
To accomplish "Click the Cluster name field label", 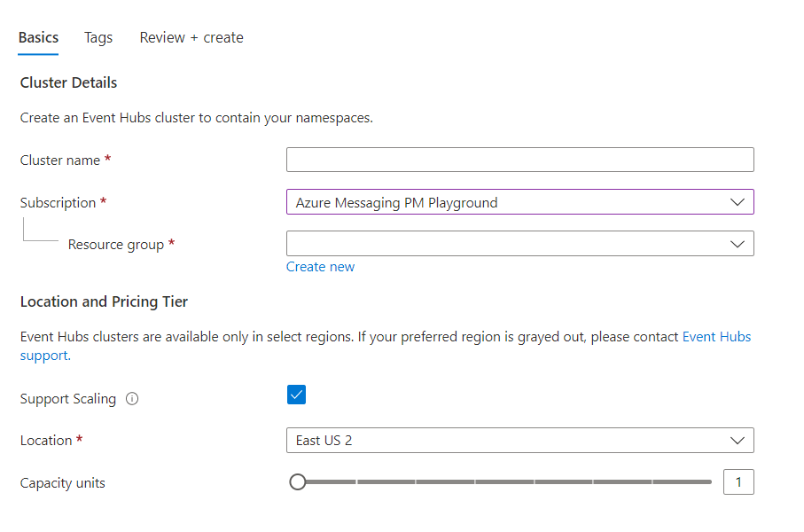I will [x=60, y=160].
